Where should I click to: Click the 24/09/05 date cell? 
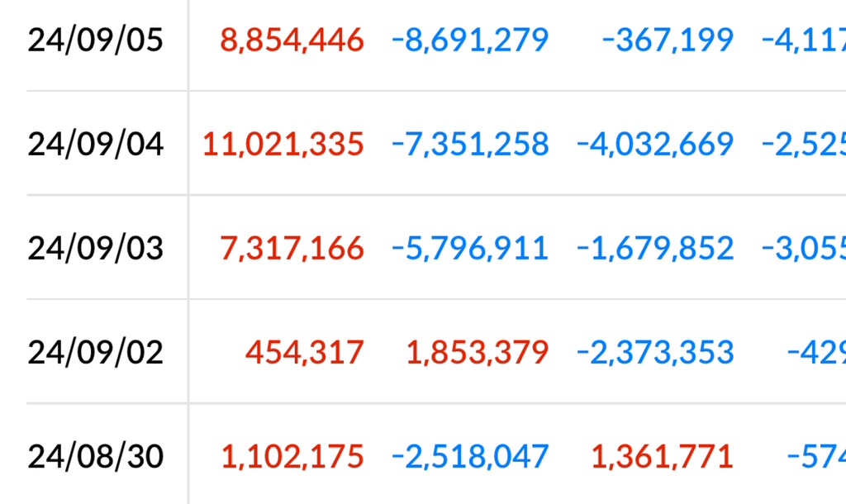[x=96, y=40]
